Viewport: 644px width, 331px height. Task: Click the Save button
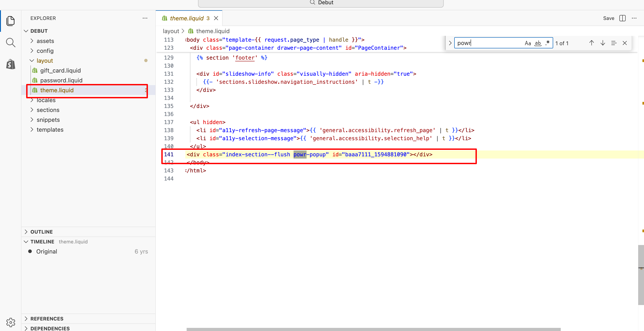[608, 18]
